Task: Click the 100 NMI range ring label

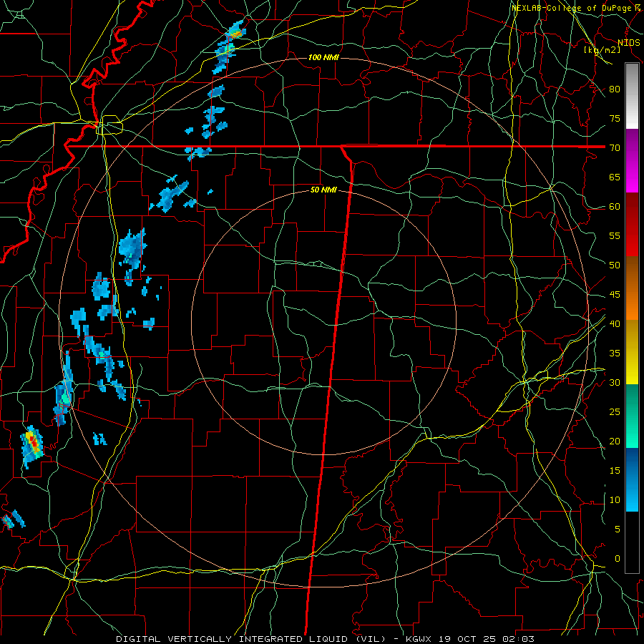Action: [323, 57]
